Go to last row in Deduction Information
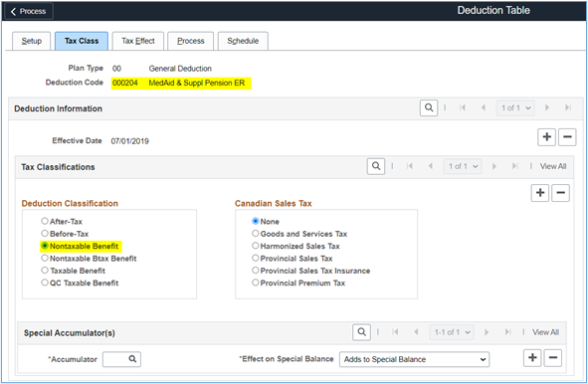Viewport: 588px width, 384px height. pos(568,108)
